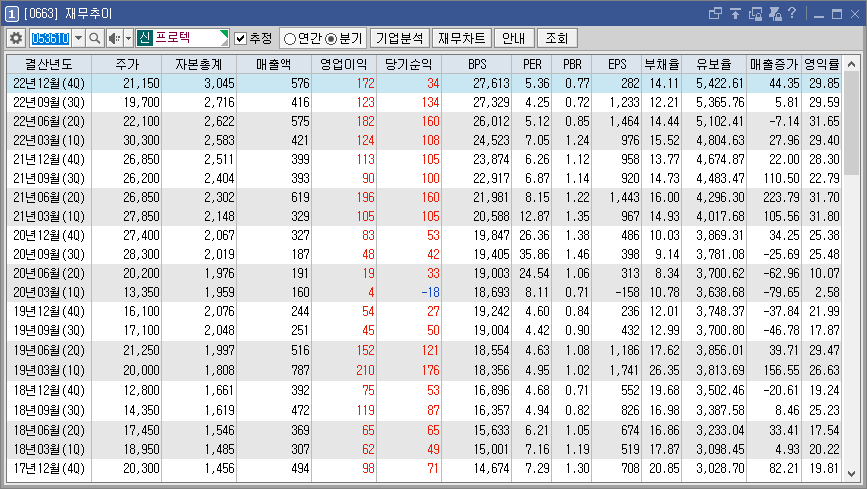Click the 유보율 column header
This screenshot has width=867, height=489.
[x=714, y=64]
